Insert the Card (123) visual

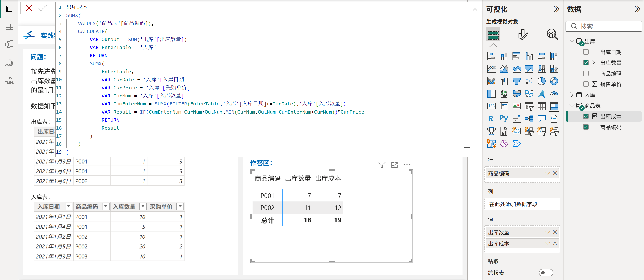(491, 106)
